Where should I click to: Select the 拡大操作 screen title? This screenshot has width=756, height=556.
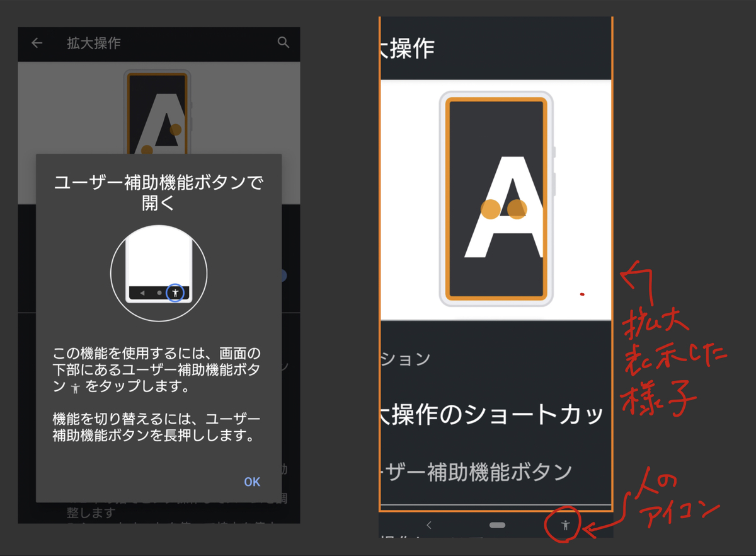click(x=93, y=43)
